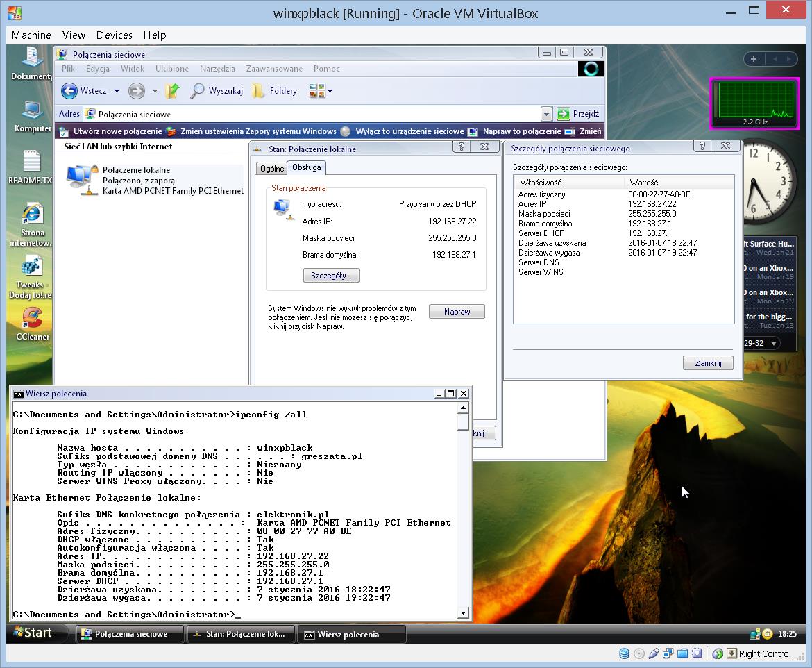Open Wyszukaj search tool

tap(217, 91)
